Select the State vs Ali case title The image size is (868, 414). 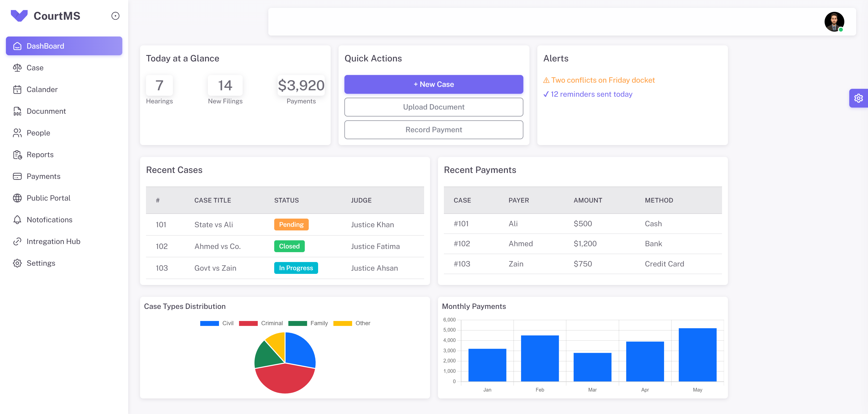(x=214, y=225)
